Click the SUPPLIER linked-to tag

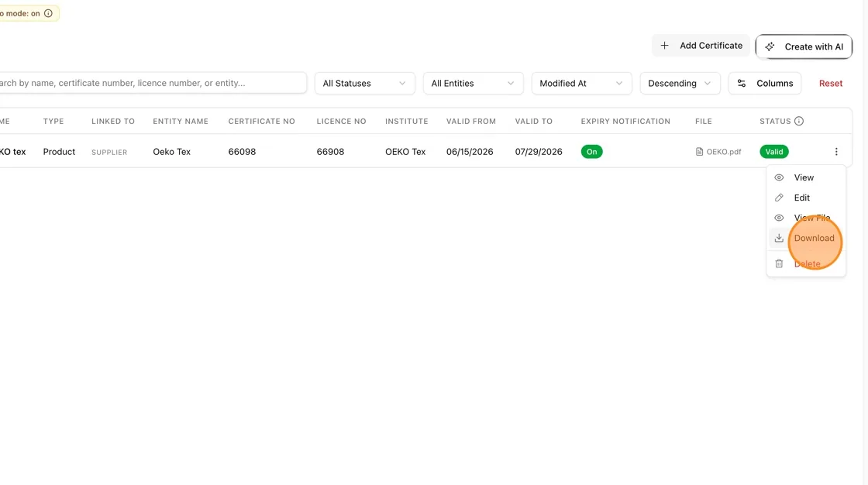(109, 153)
